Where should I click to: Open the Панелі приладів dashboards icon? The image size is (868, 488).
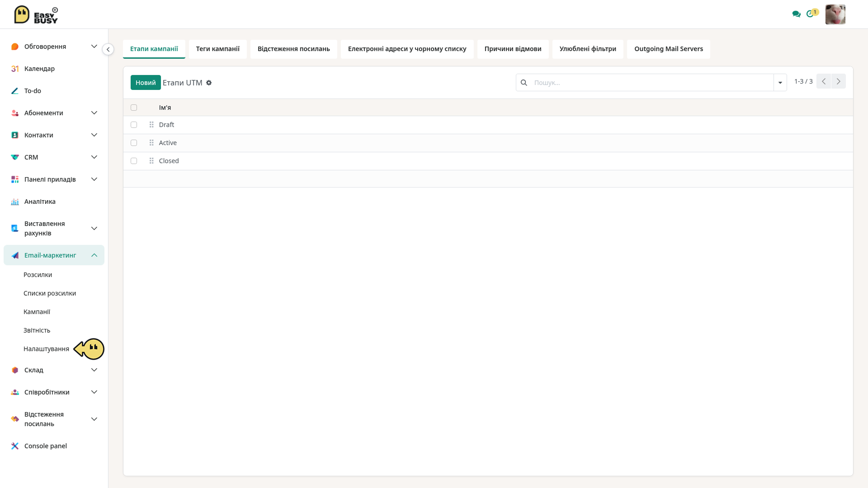[15, 179]
